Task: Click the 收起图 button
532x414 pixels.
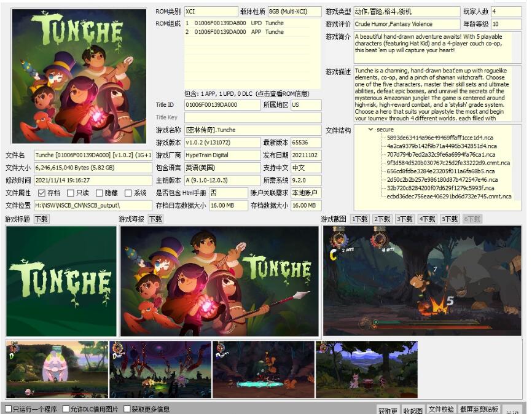Action: coord(413,410)
